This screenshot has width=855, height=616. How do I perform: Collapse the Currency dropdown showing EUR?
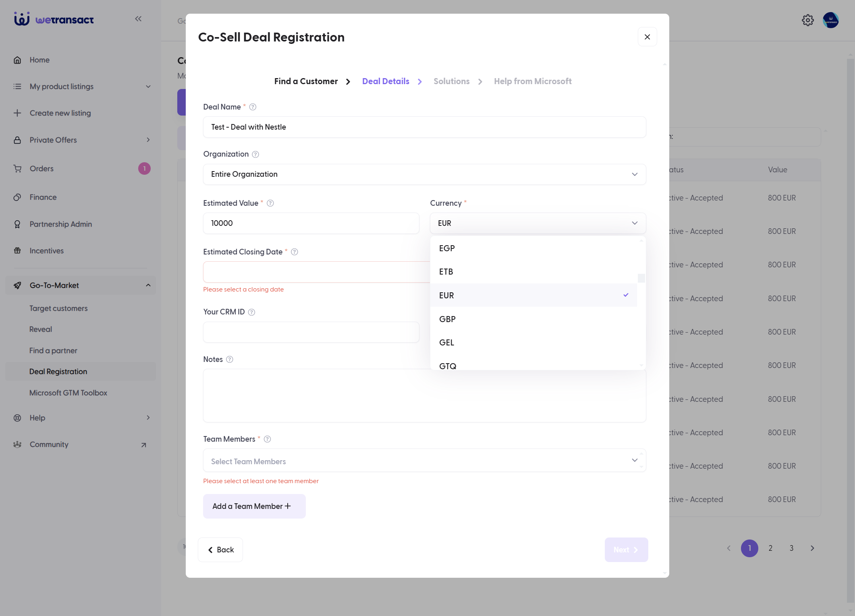[x=538, y=223]
